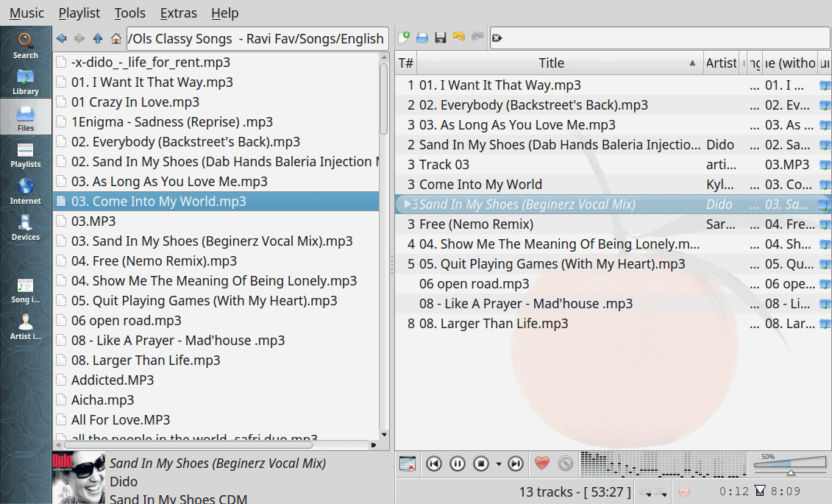Switch to the Library sidebar view
Screen dimensions: 832x504
pyautogui.click(x=26, y=82)
